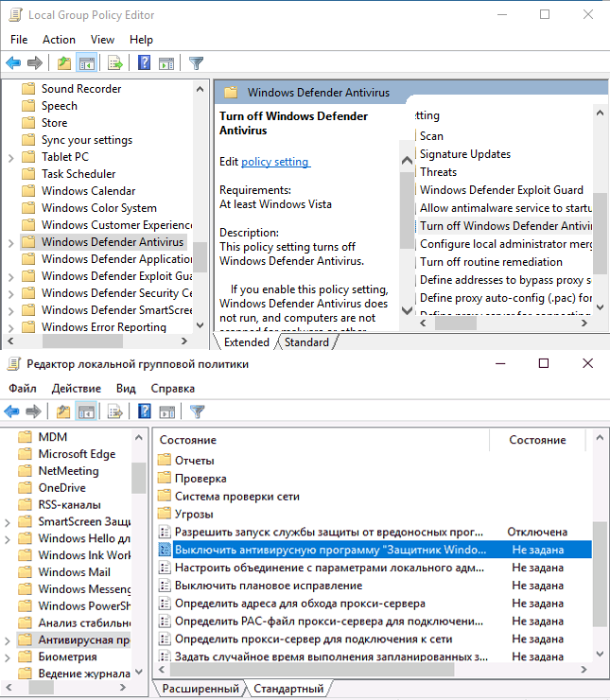Click Russian policy list scrollbar down arrow
This screenshot has height=700, width=610.
(600, 654)
